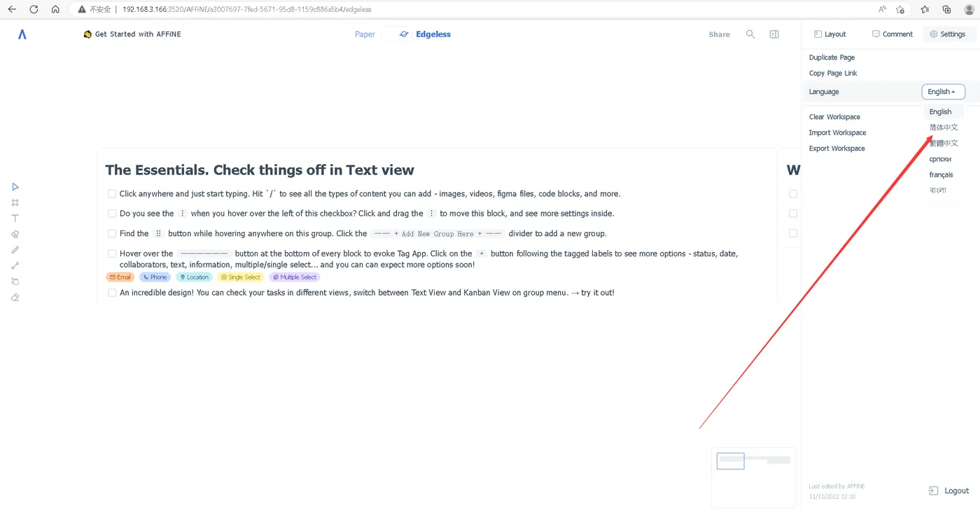Click the orange Email tag
This screenshot has width=980, height=510.
(120, 277)
